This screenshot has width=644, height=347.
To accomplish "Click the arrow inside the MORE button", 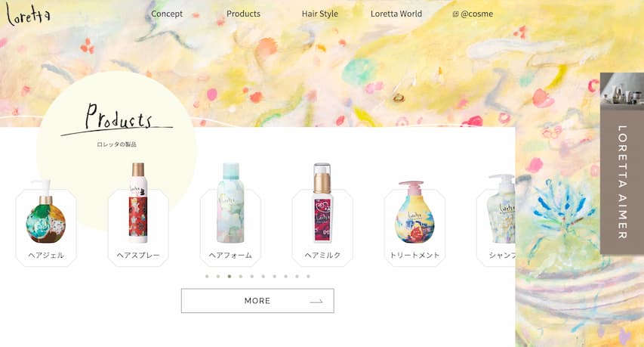I will point(316,302).
